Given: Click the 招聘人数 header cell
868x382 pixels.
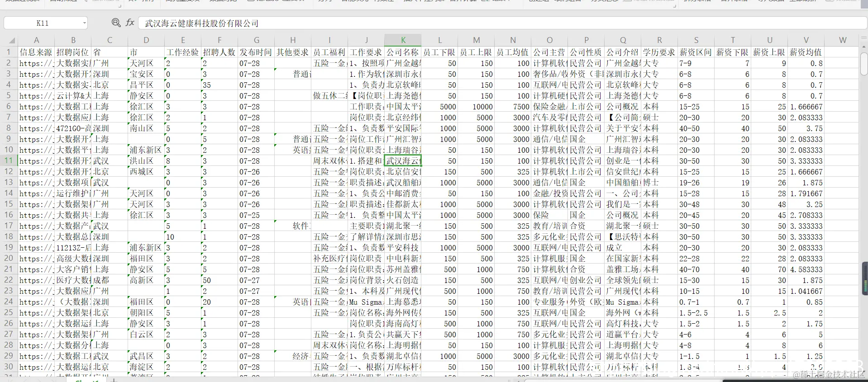Looking at the screenshot, I should click(x=219, y=52).
